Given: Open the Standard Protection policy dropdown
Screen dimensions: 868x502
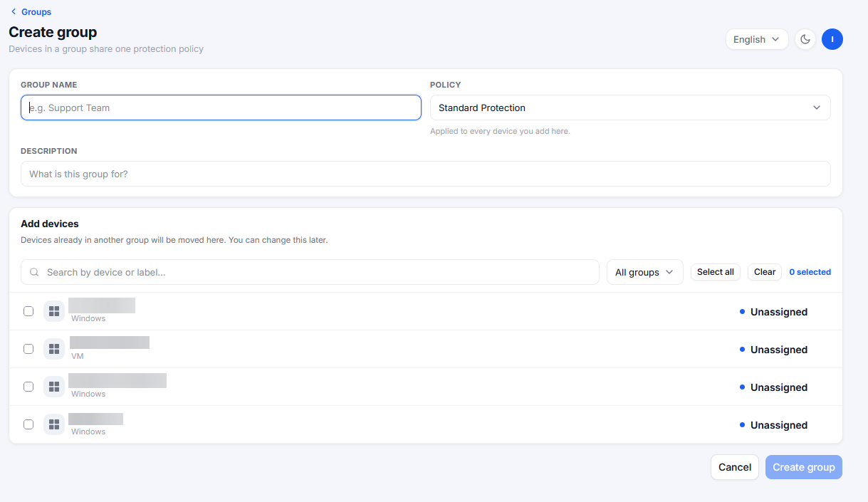Looking at the screenshot, I should pyautogui.click(x=630, y=108).
